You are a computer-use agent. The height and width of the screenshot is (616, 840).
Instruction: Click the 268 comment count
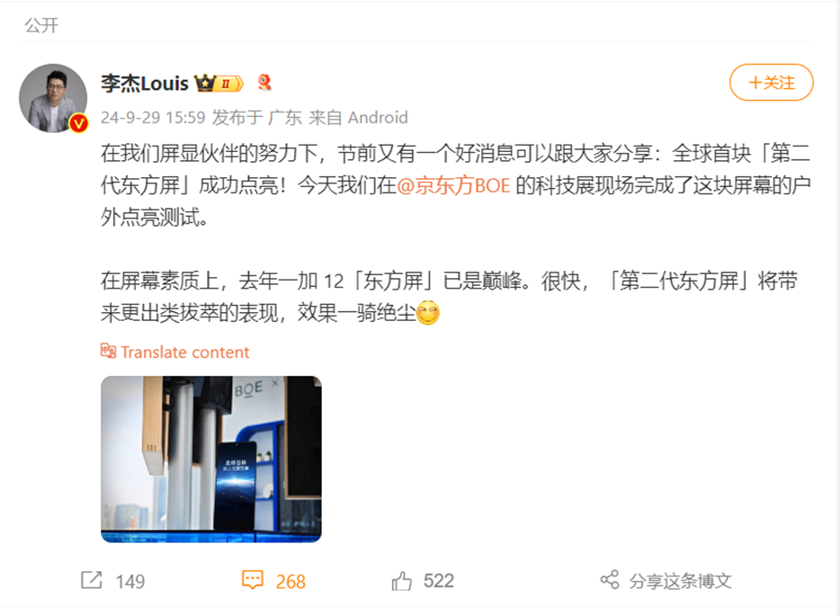coord(290,582)
